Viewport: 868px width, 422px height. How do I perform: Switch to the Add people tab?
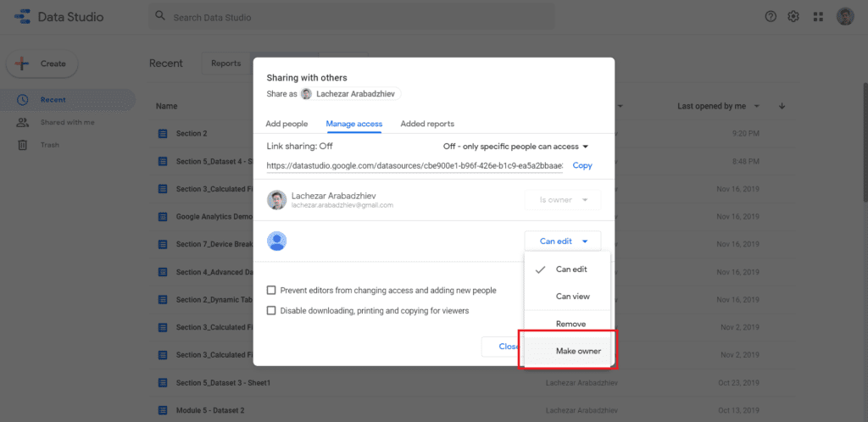(287, 124)
